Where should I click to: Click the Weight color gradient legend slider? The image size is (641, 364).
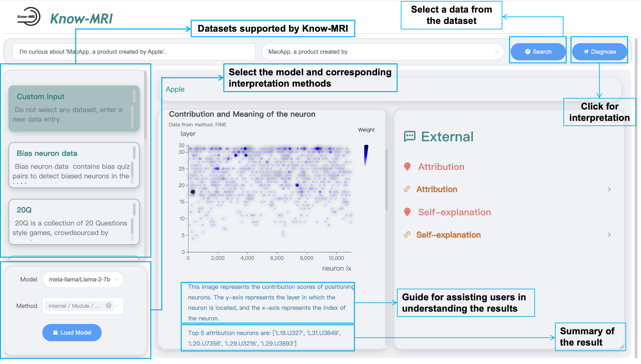[366, 155]
